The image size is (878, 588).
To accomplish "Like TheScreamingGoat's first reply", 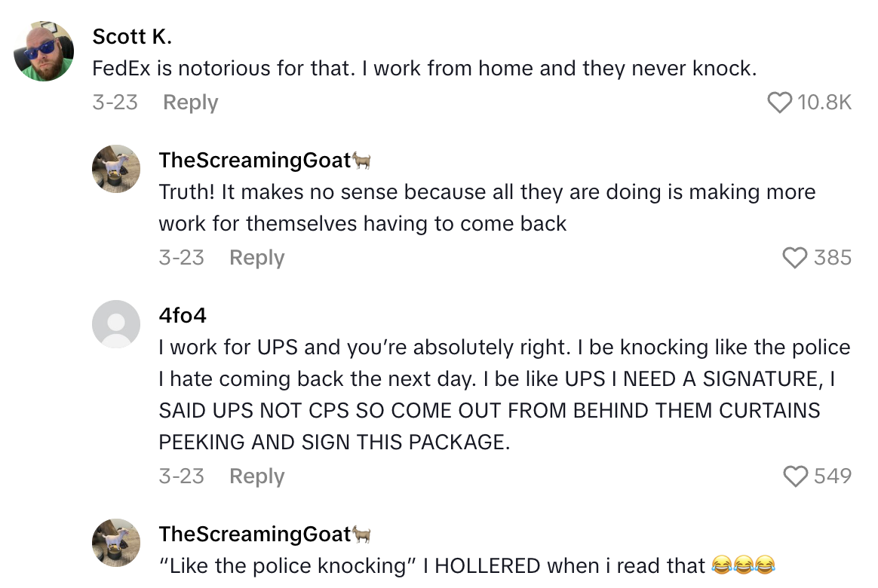I will (794, 259).
